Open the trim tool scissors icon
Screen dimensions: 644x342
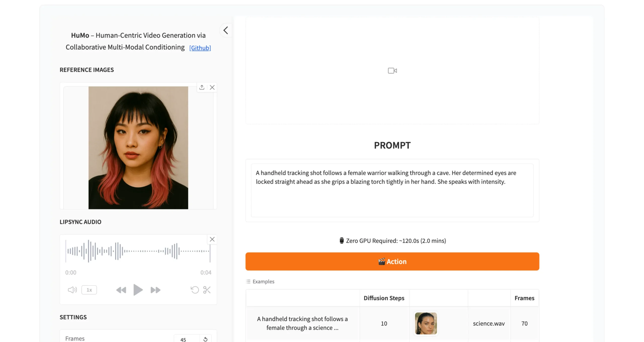pyautogui.click(x=207, y=290)
